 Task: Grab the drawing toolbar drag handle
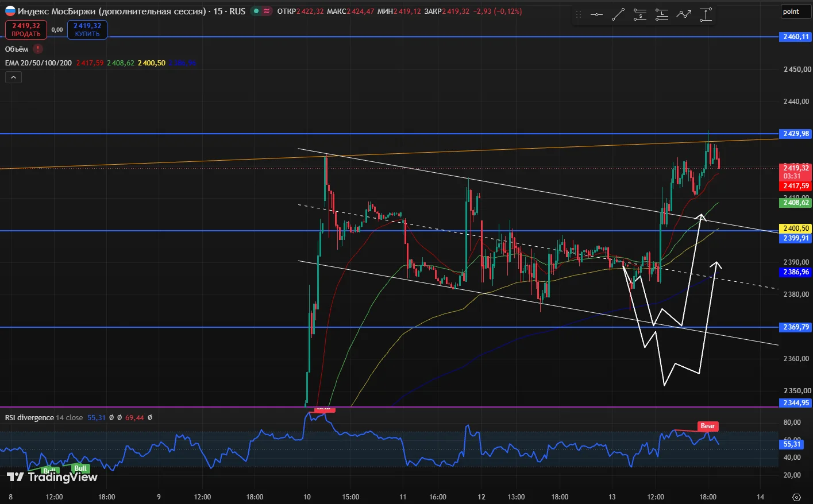579,15
